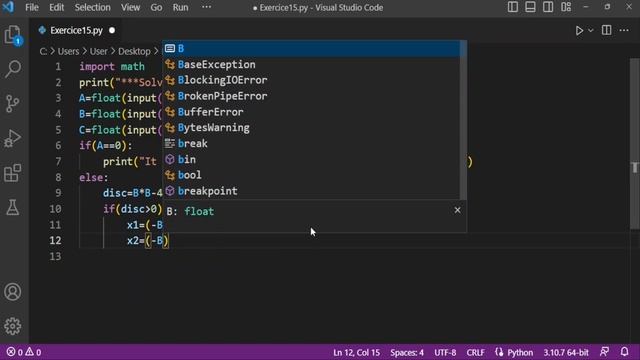
Task: Open the Selection menu
Action: click(92, 7)
